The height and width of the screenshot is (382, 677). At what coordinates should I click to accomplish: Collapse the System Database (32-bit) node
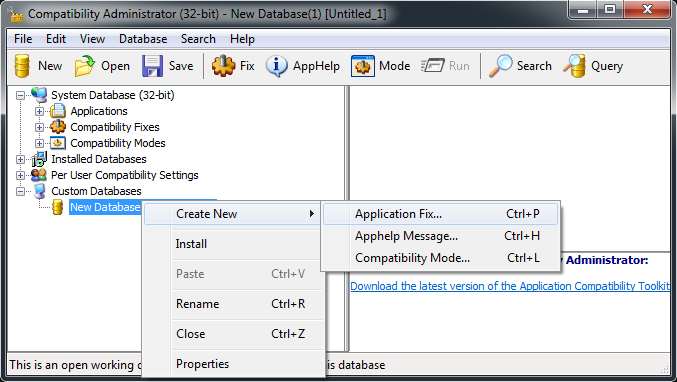point(20,95)
